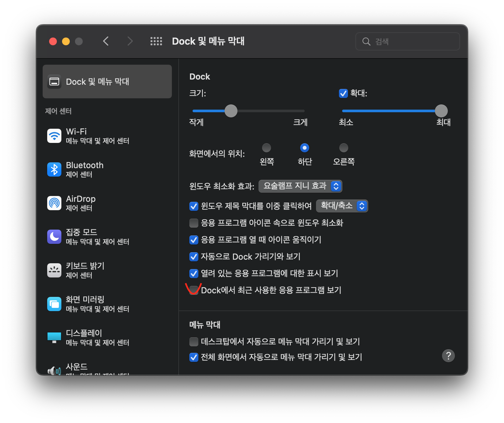Click the 디스플레이 monitor icon
The image size is (504, 423).
(54, 338)
